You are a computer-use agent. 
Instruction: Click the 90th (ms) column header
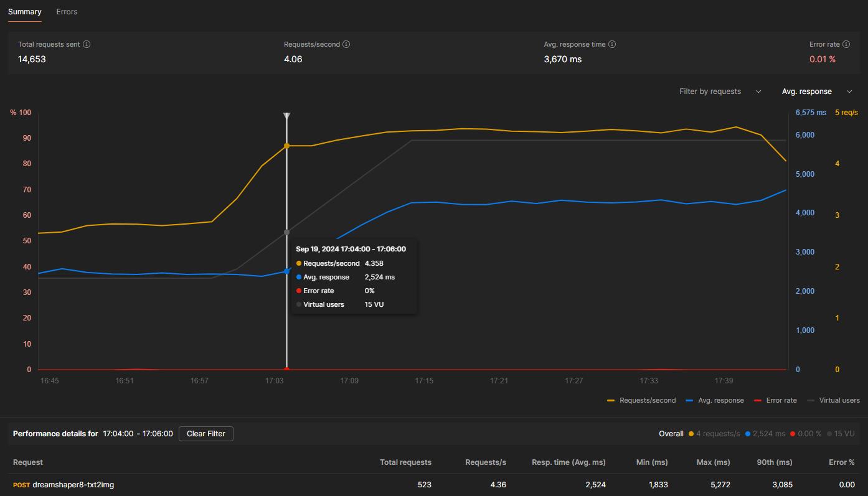pos(775,462)
